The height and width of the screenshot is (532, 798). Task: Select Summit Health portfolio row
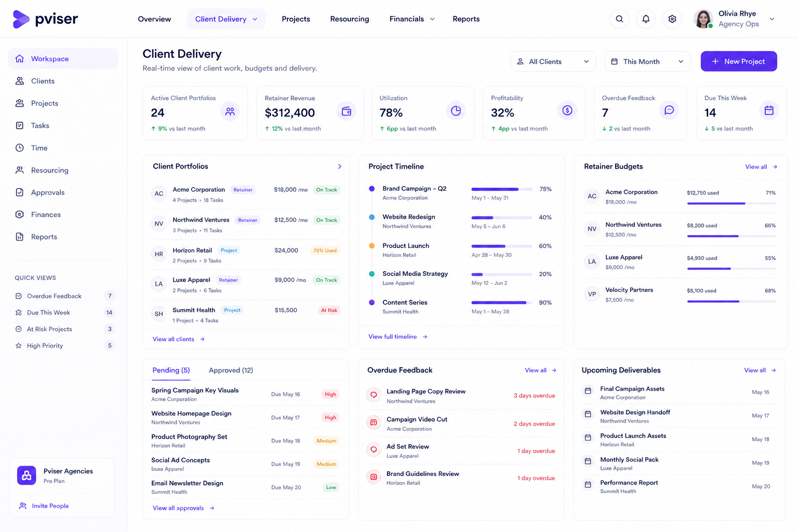point(246,314)
